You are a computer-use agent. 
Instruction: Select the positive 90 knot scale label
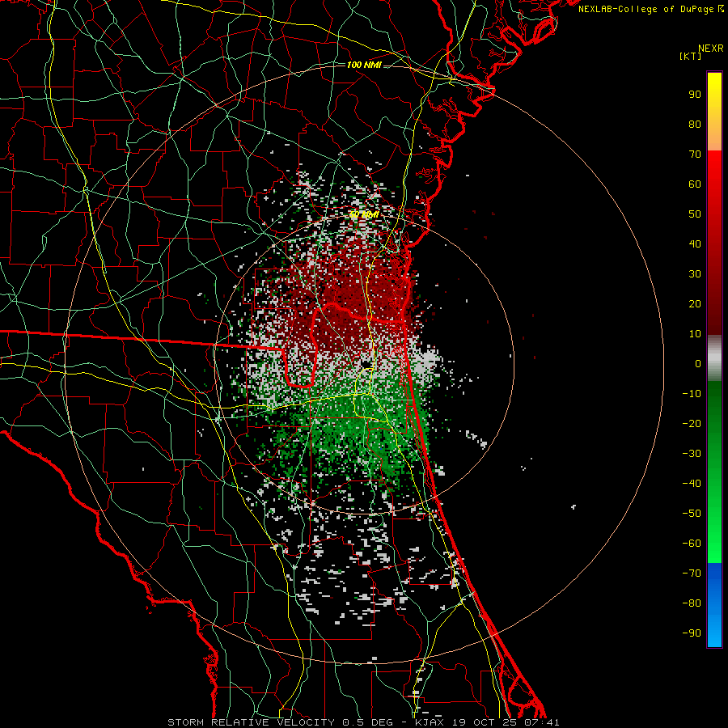point(695,95)
